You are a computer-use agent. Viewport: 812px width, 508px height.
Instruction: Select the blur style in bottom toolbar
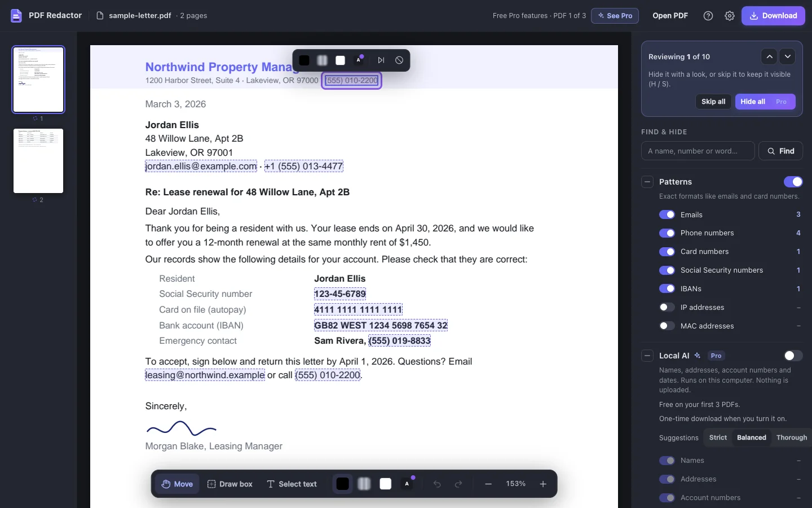(364, 484)
